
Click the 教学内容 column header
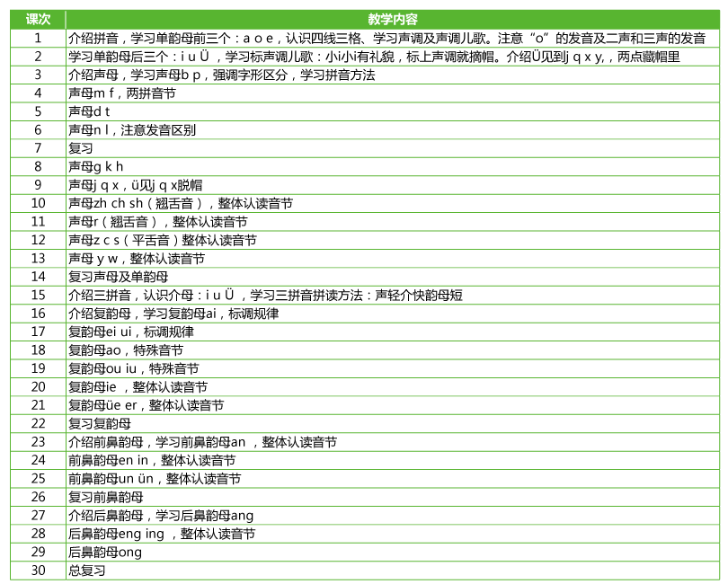coord(393,20)
